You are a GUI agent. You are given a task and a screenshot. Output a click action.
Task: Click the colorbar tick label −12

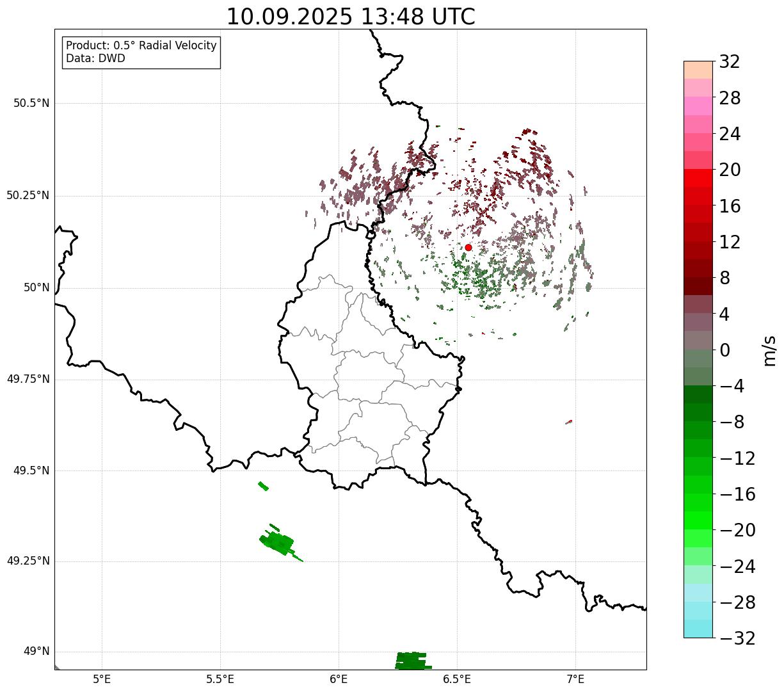click(737, 458)
